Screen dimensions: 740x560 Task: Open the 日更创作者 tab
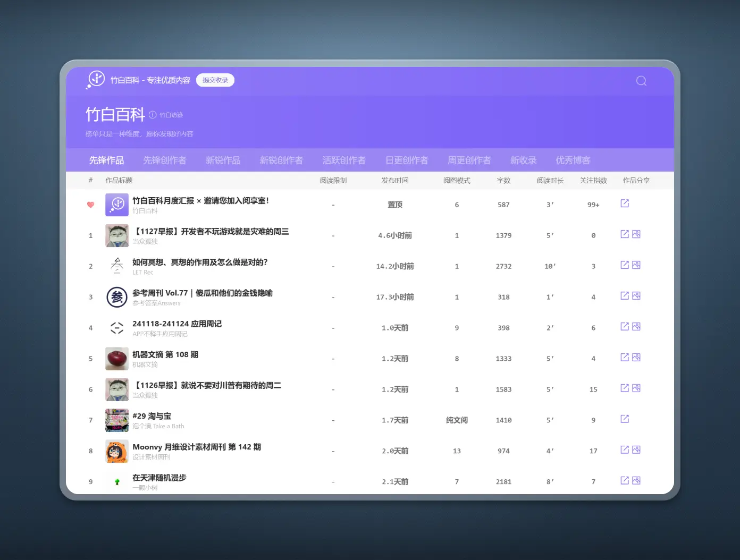[407, 160]
